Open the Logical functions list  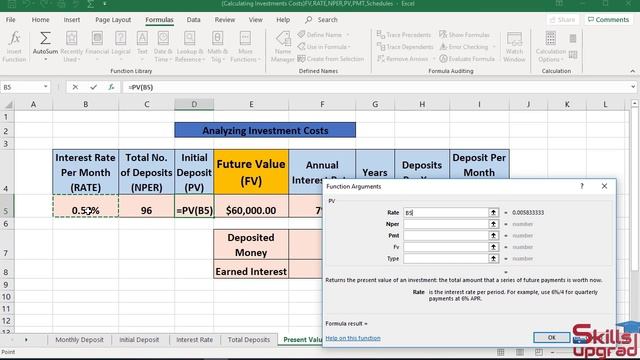(x=121, y=47)
